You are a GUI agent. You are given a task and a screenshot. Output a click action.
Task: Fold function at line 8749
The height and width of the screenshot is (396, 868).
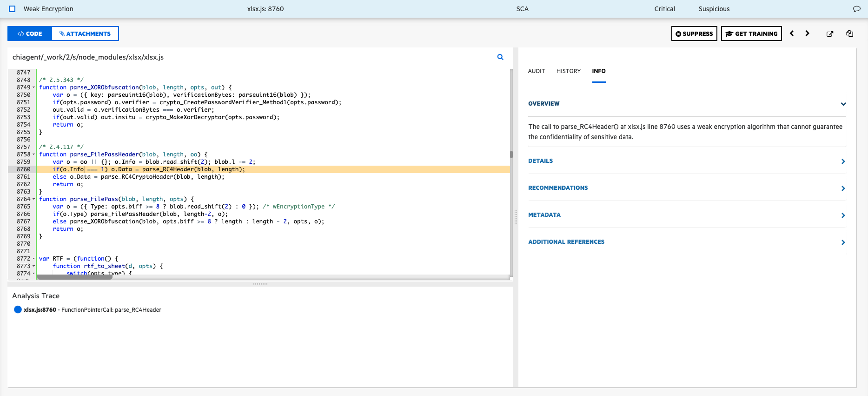[33, 87]
